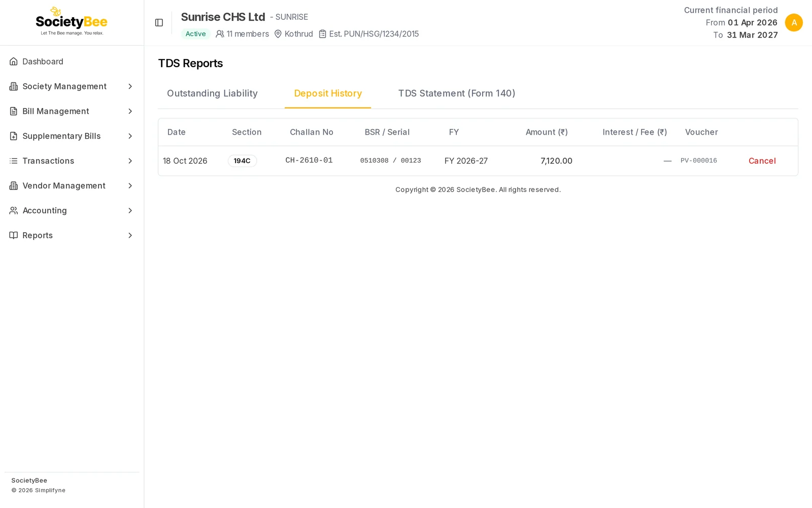Expand Bill Management chevron
The height and width of the screenshot is (508, 812).
click(130, 111)
